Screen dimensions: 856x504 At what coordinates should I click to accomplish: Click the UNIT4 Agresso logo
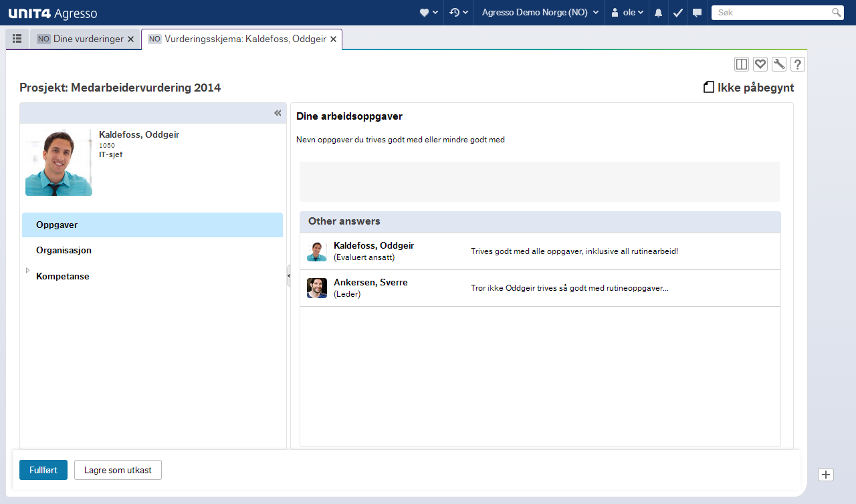point(53,13)
